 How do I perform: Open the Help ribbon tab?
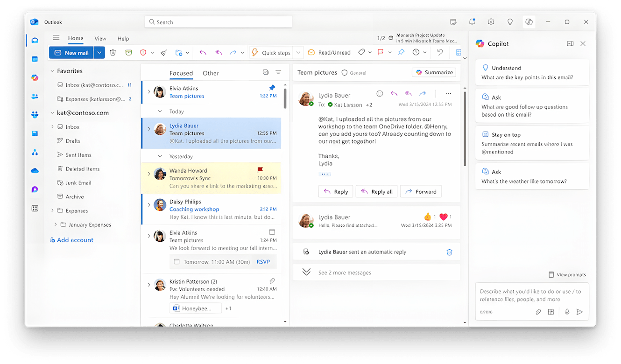click(123, 39)
